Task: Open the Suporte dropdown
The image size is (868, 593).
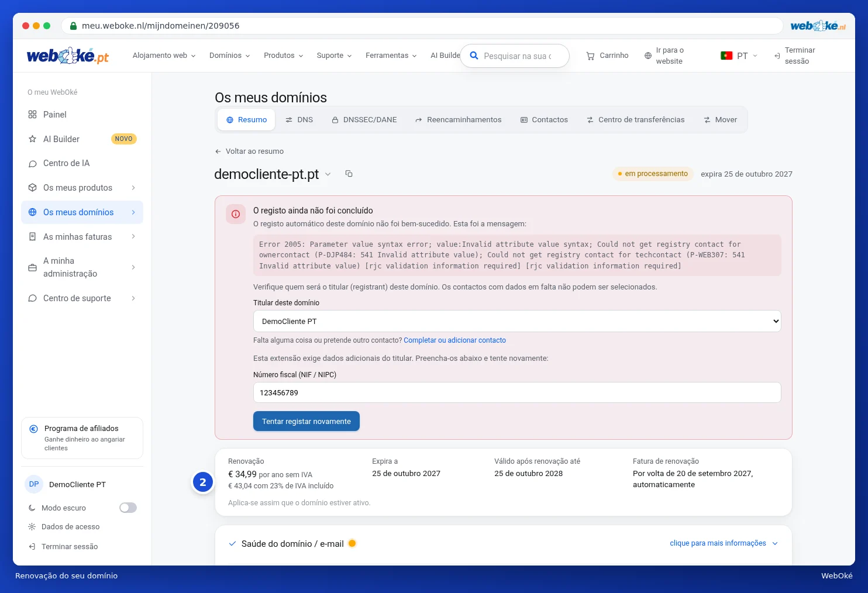Action: (x=335, y=56)
